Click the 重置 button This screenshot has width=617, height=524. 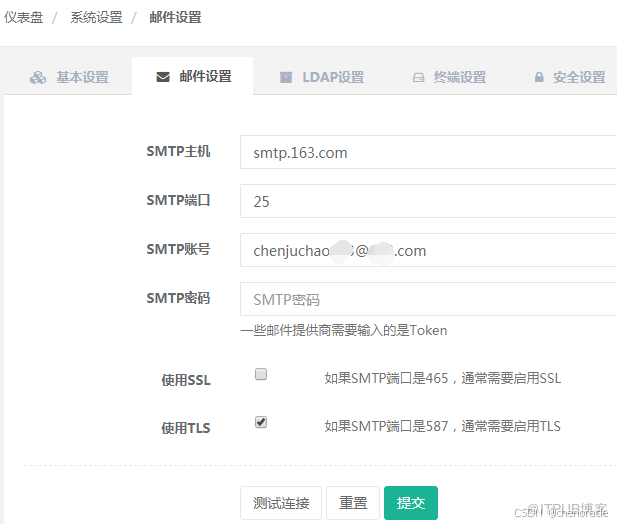pyautogui.click(x=353, y=503)
